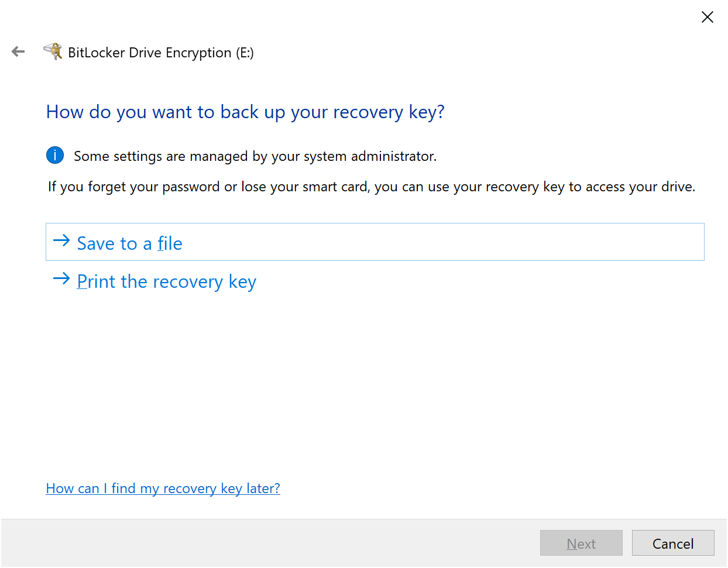The width and height of the screenshot is (728, 568).
Task: Click the system administrator managed settings message
Action: tap(255, 156)
